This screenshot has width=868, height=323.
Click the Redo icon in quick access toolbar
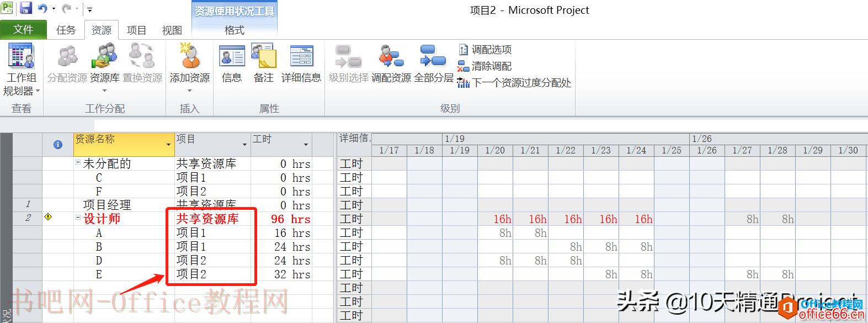(x=66, y=8)
